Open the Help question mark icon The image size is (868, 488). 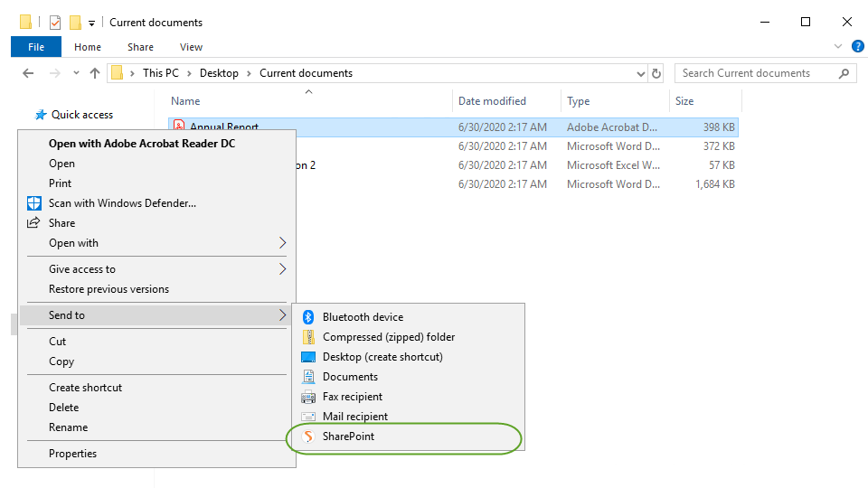click(857, 46)
